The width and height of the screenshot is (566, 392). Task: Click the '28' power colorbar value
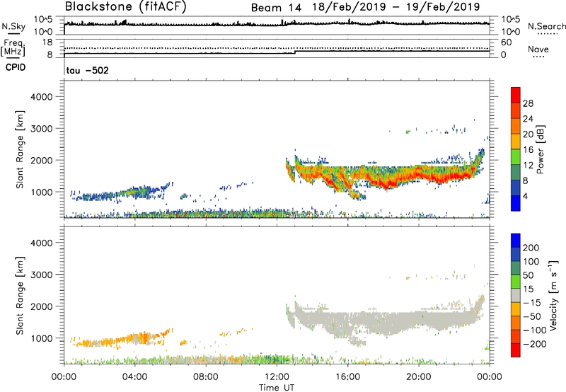tap(528, 103)
